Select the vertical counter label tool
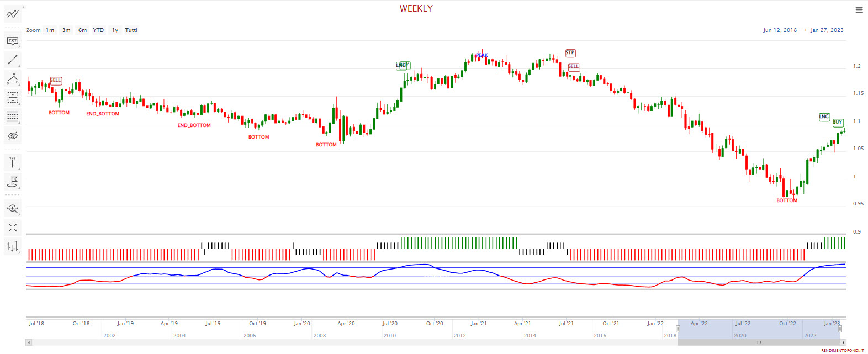Screen dimensions: 868x354 [12, 162]
